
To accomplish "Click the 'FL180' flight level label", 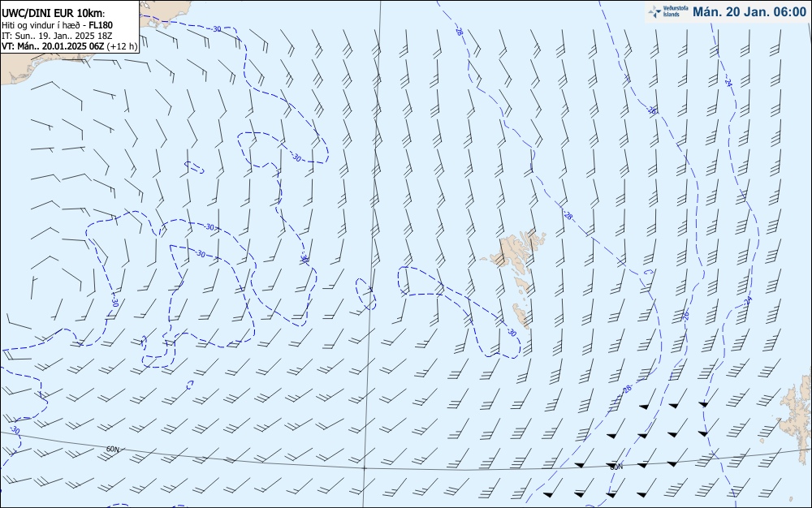I will pos(101,25).
